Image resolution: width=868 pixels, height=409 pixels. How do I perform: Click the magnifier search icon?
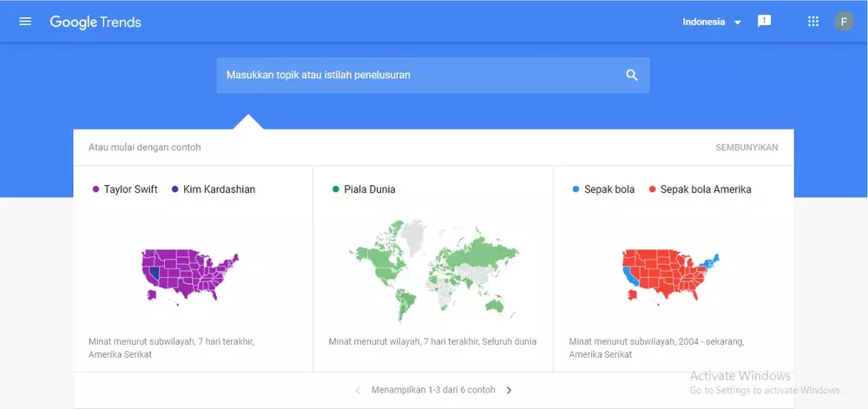(632, 76)
